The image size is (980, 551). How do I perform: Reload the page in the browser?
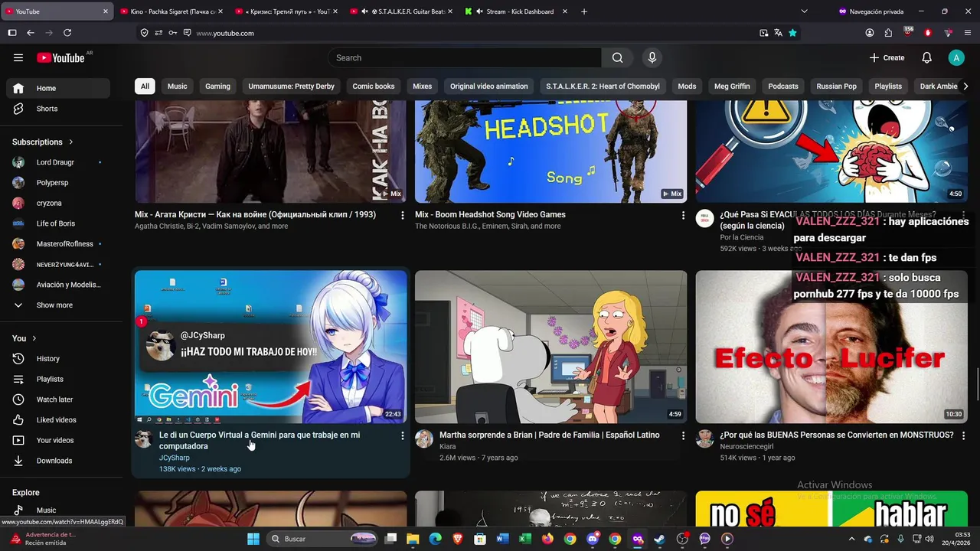pos(67,33)
